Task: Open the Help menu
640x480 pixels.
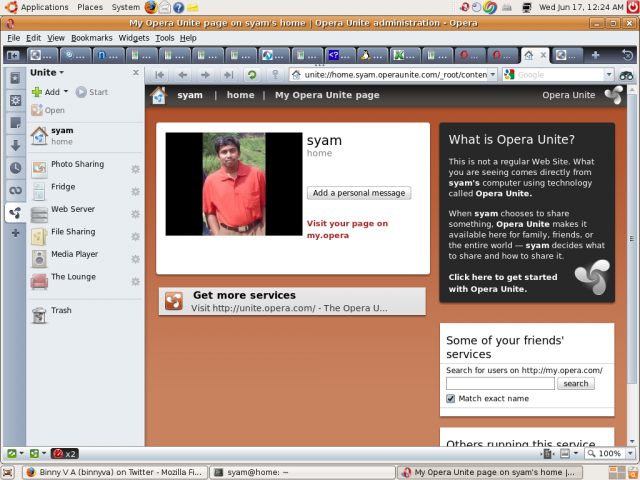Action: point(188,38)
